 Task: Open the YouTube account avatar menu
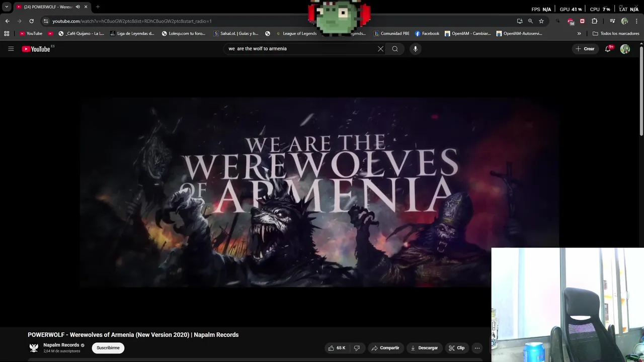tap(625, 49)
